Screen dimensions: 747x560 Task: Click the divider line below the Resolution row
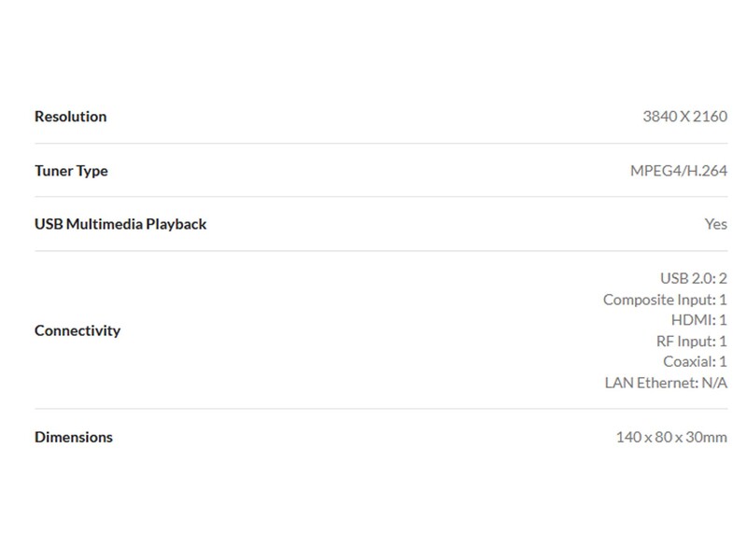pos(381,143)
